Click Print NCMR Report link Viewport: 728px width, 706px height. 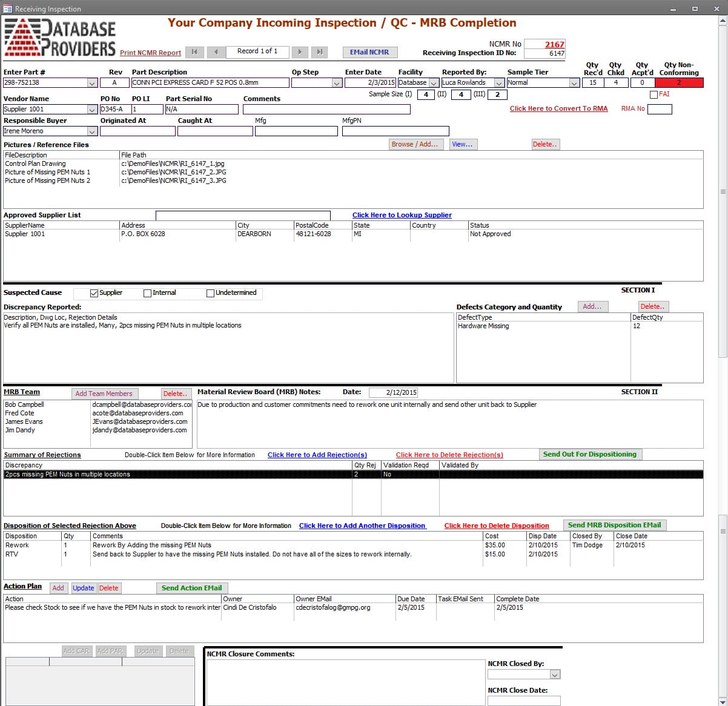[x=150, y=53]
